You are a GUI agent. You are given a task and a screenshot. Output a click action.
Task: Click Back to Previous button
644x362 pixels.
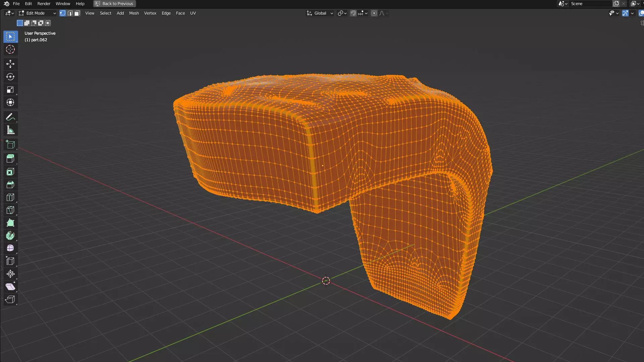tap(114, 4)
